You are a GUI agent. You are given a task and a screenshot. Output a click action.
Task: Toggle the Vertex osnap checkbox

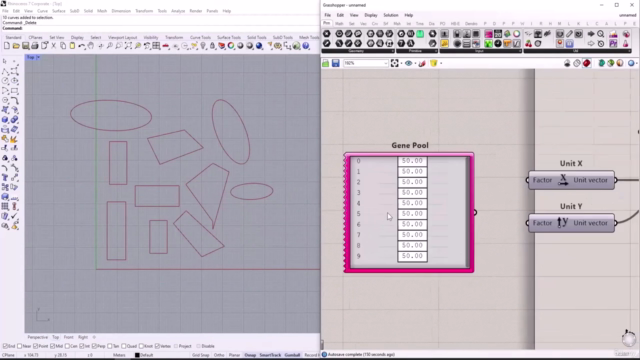tap(157, 346)
